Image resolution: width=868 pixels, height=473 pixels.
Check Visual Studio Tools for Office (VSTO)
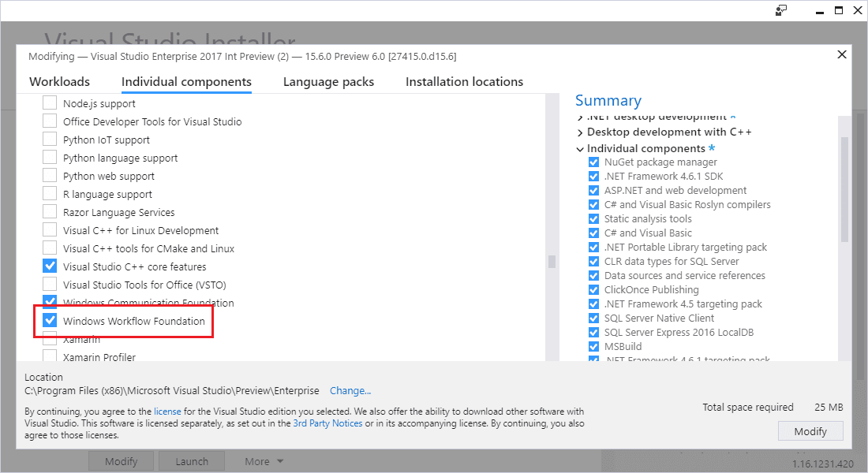[50, 285]
